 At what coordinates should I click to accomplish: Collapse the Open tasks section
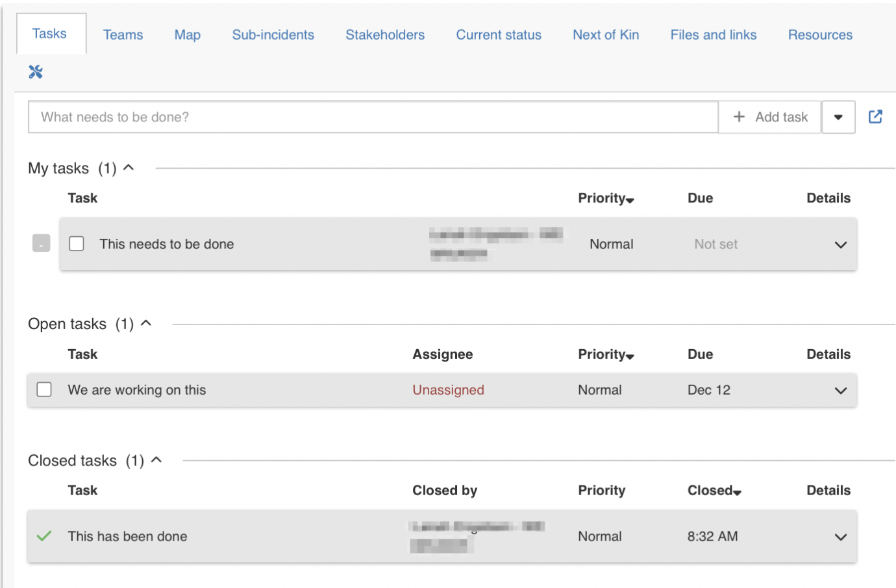click(146, 323)
